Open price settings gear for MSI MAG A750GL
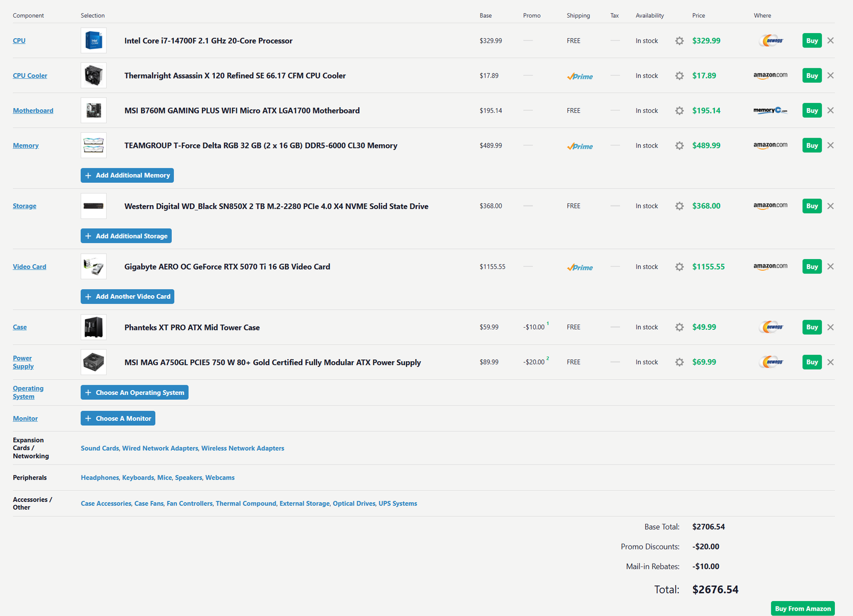This screenshot has height=616, width=853. click(x=679, y=362)
